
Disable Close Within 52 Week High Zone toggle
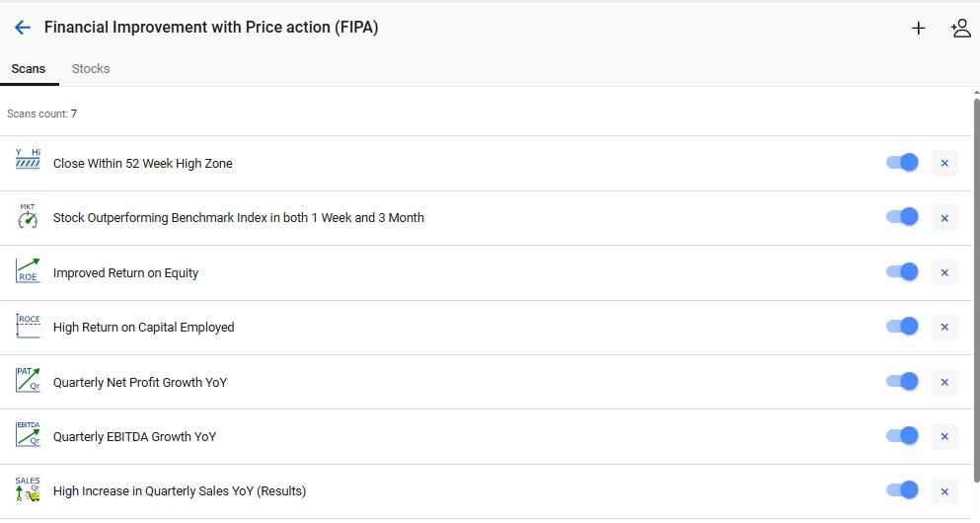point(902,163)
